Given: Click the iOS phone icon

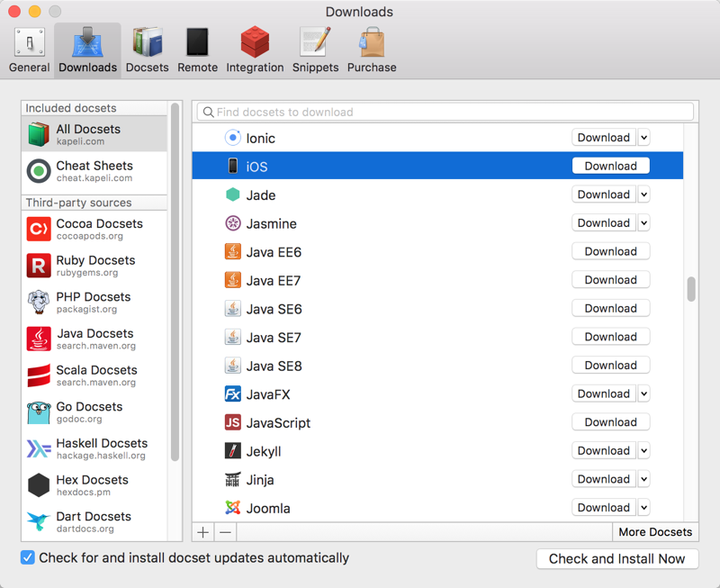Looking at the screenshot, I should (x=233, y=166).
